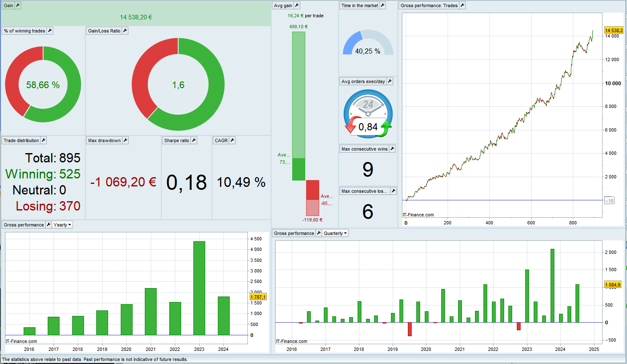This screenshot has height=364, width=627.
Task: Click the red average loss bar
Action: pos(312,198)
